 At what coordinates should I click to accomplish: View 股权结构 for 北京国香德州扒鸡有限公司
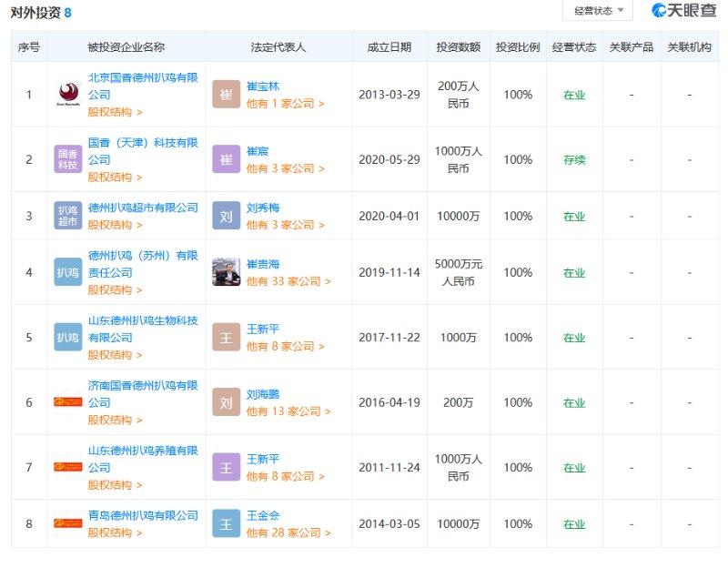116,112
